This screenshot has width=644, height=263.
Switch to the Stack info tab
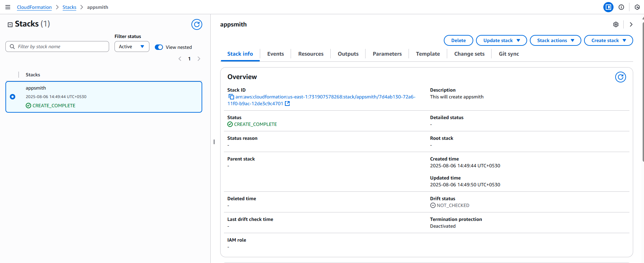coord(240,54)
